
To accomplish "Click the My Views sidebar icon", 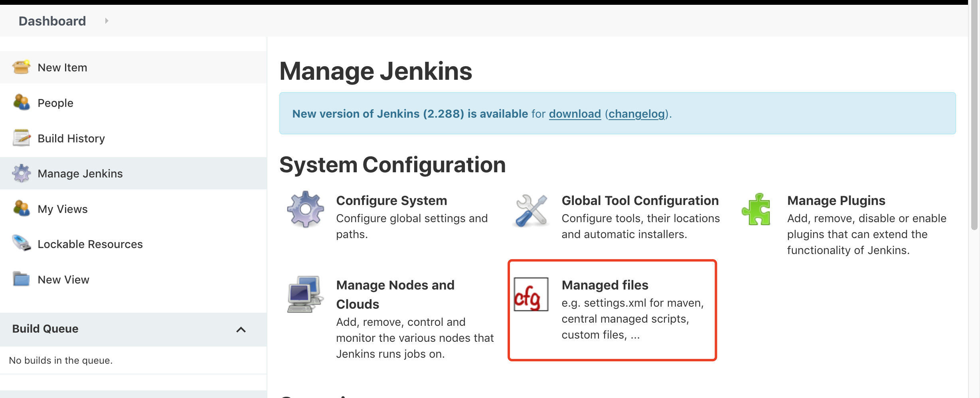I will pyautogui.click(x=22, y=209).
